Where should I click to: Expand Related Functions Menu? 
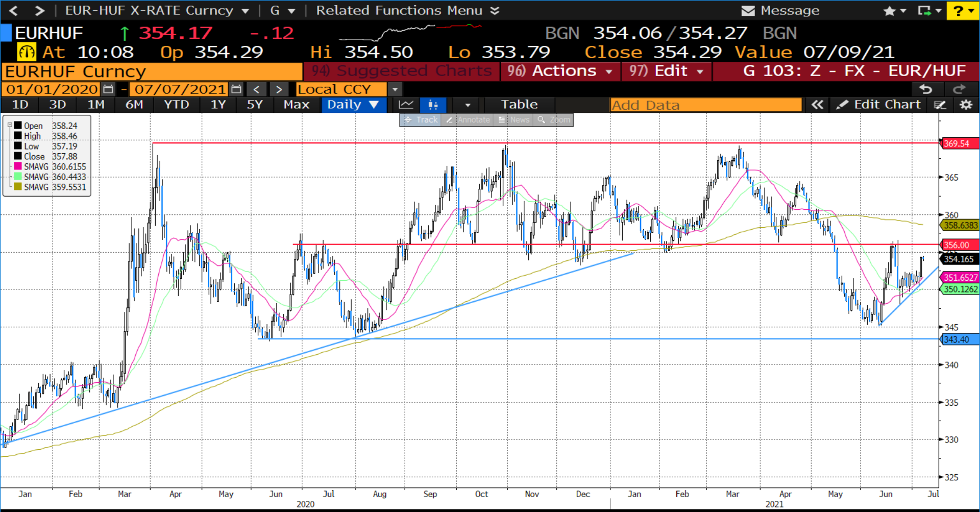pyautogui.click(x=407, y=10)
